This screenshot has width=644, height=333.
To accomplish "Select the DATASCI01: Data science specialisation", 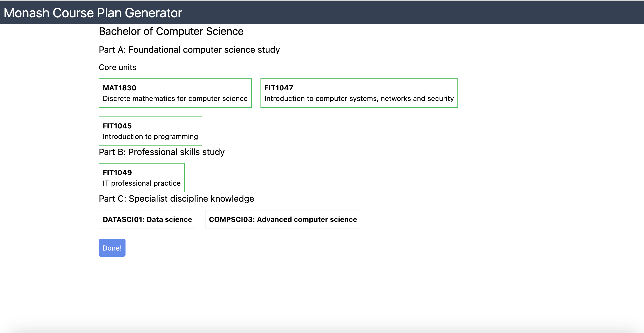I will pos(148,219).
